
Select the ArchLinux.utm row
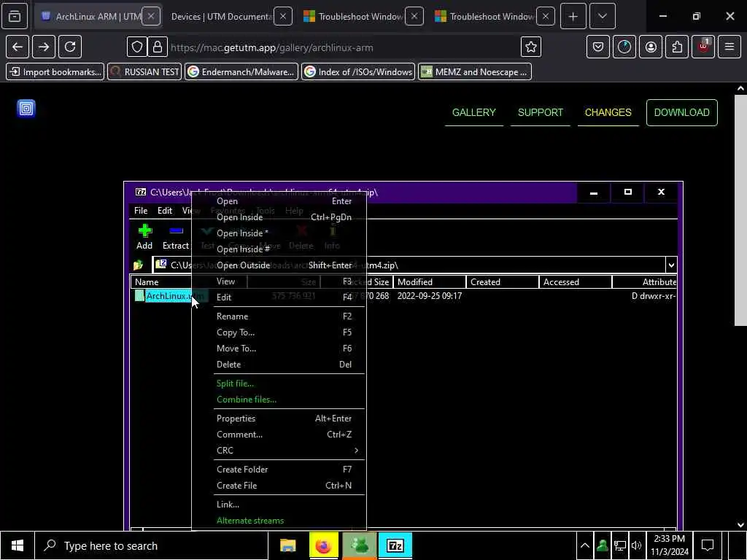(x=403, y=296)
